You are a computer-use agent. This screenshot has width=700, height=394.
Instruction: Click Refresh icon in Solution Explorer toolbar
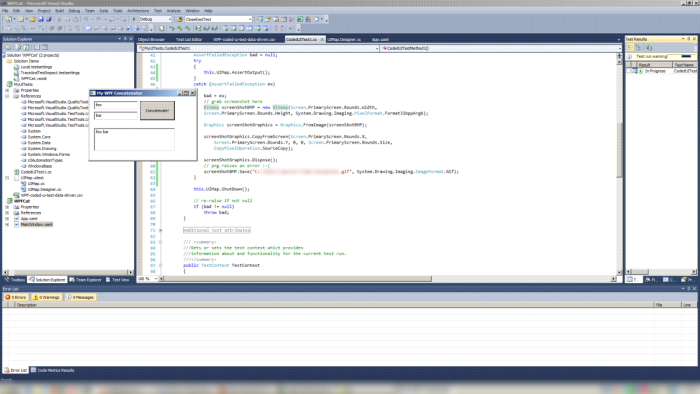(x=26, y=47)
